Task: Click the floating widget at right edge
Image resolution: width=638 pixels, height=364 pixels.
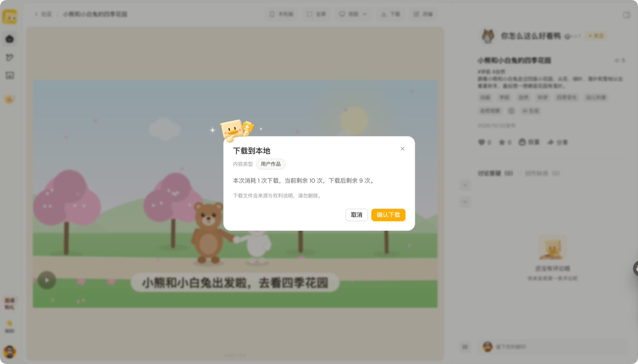Action: [636, 268]
